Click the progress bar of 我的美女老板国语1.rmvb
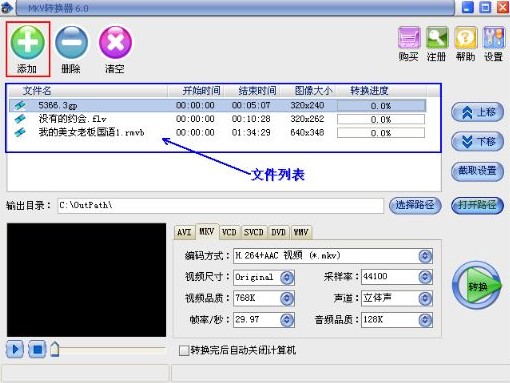 [x=381, y=133]
